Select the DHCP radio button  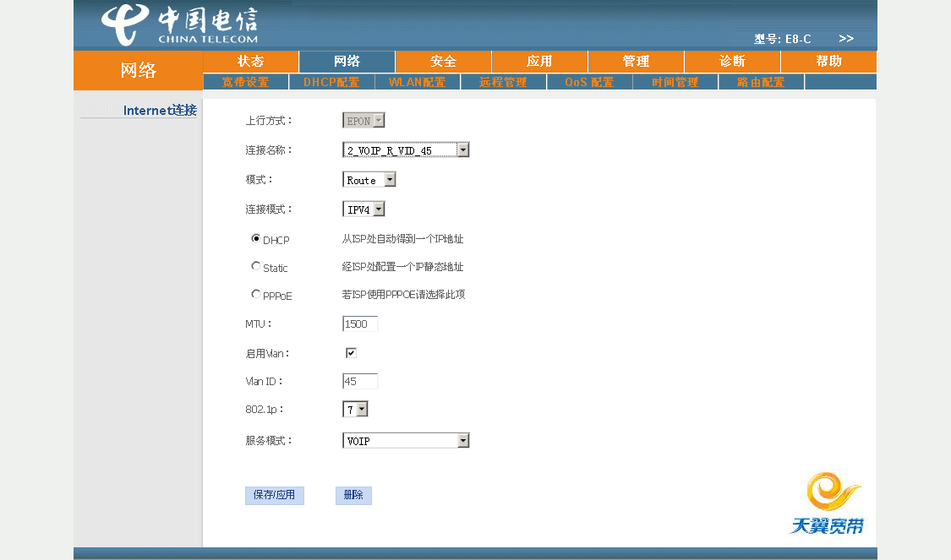(256, 239)
